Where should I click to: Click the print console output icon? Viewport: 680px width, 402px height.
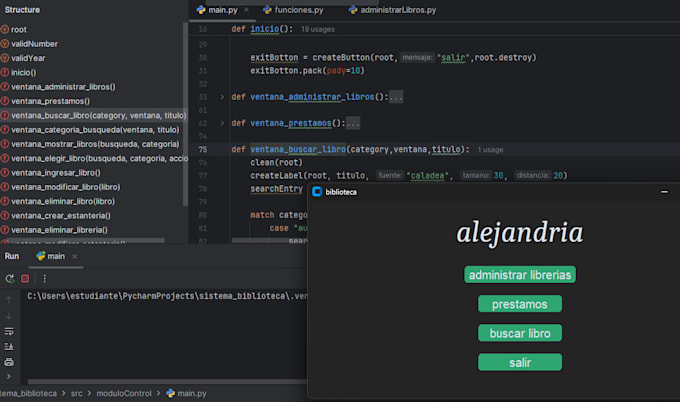9,362
